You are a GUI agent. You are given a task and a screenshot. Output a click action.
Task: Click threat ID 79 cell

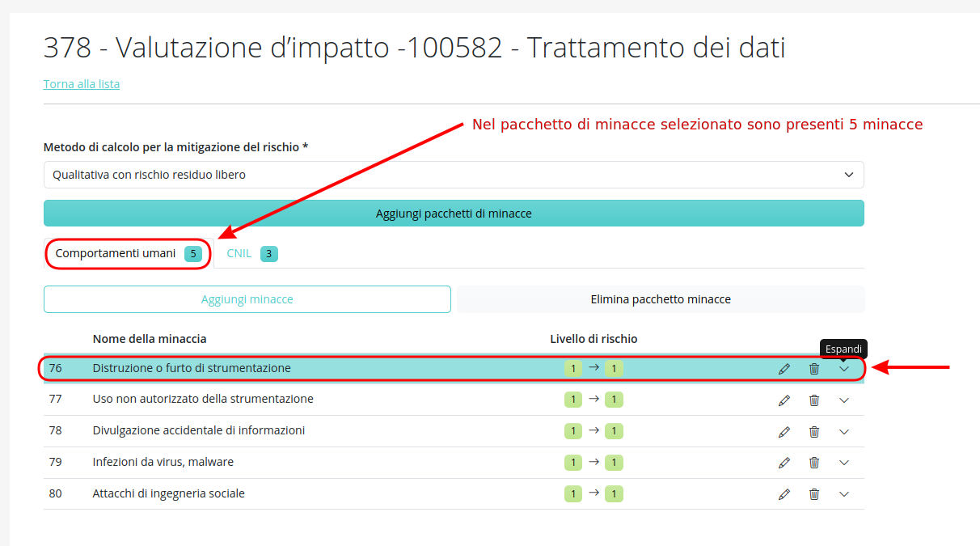coord(56,462)
